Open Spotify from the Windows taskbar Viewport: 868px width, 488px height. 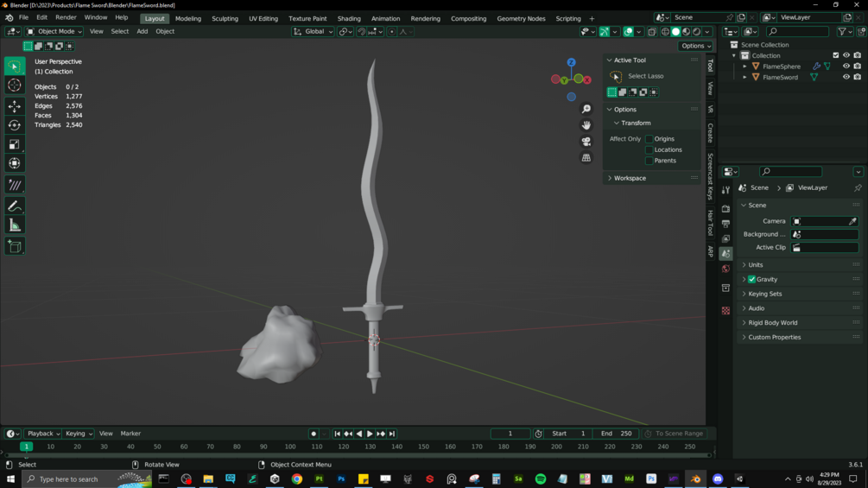click(x=541, y=479)
